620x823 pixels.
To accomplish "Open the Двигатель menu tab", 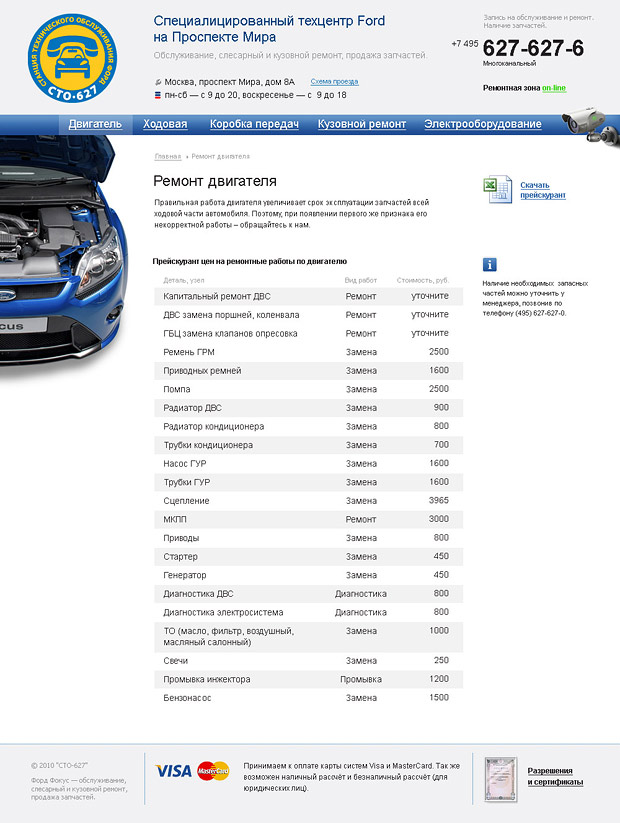I will 95,124.
